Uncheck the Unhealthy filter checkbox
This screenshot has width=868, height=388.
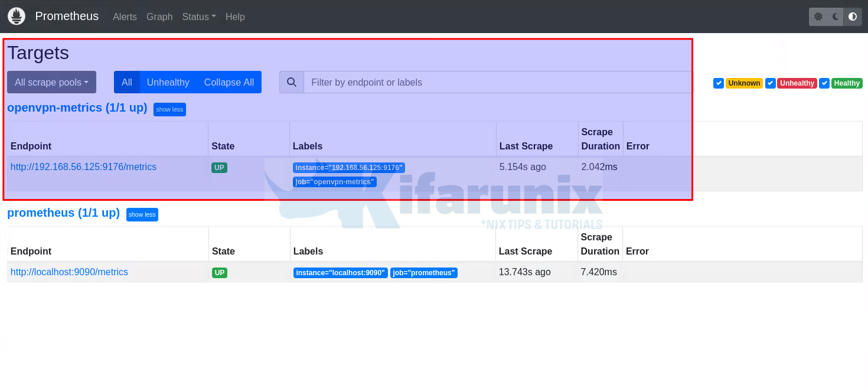pyautogui.click(x=771, y=83)
